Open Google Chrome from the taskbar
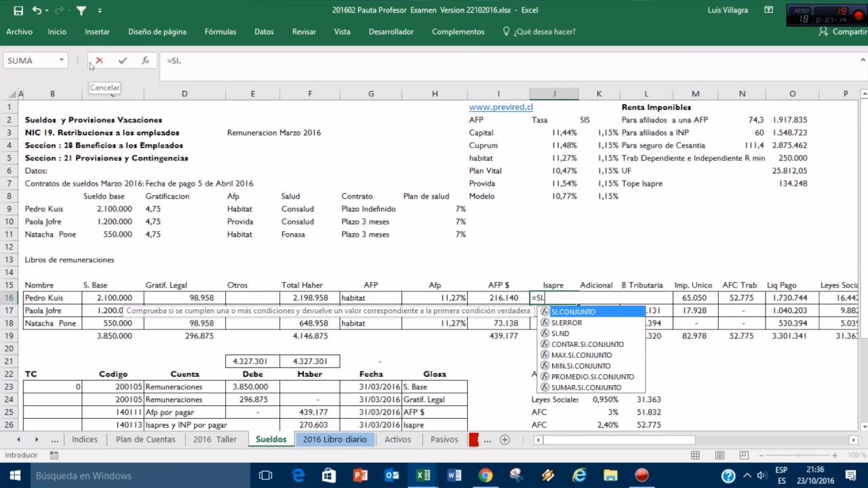The height and width of the screenshot is (488, 868). (485, 475)
